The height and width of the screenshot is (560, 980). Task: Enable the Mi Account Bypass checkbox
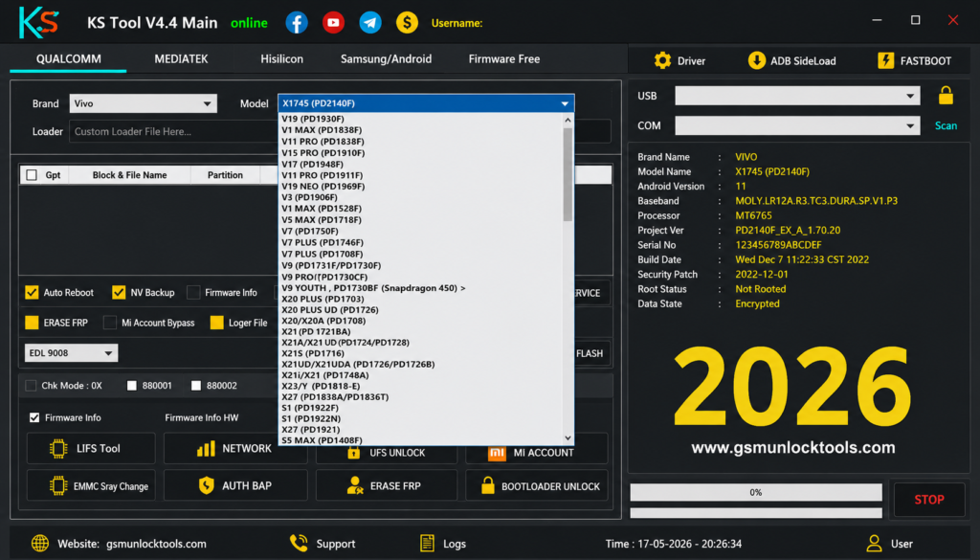(x=110, y=323)
